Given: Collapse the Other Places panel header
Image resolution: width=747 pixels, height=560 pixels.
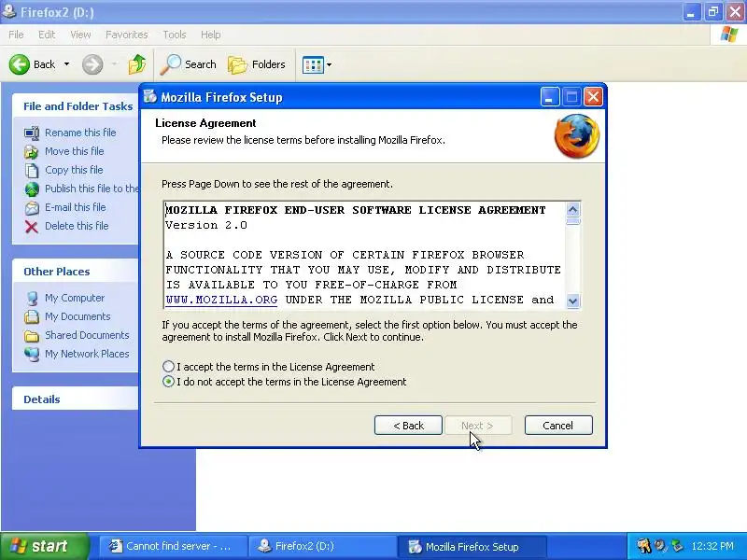Looking at the screenshot, I should (76, 272).
